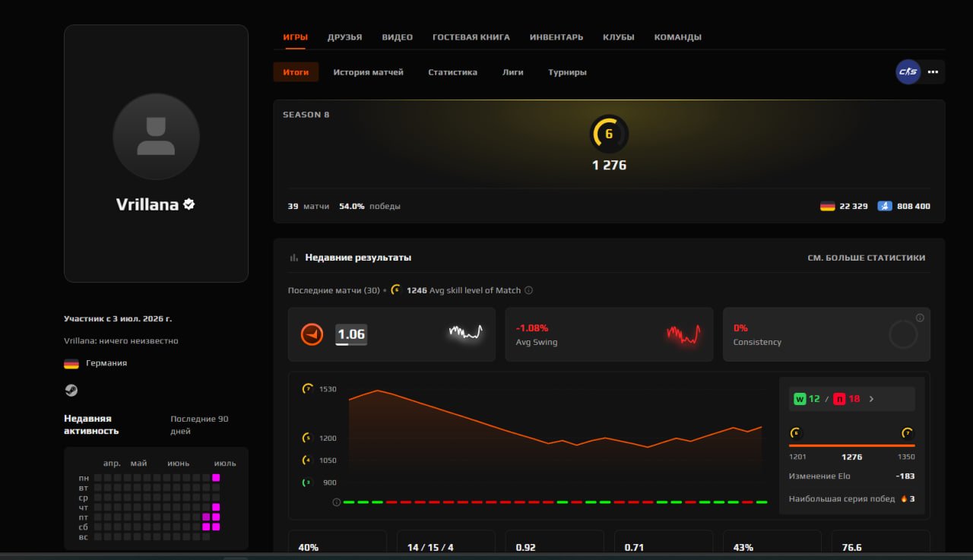Click the -1.08% Avg Swing value

coord(531,328)
